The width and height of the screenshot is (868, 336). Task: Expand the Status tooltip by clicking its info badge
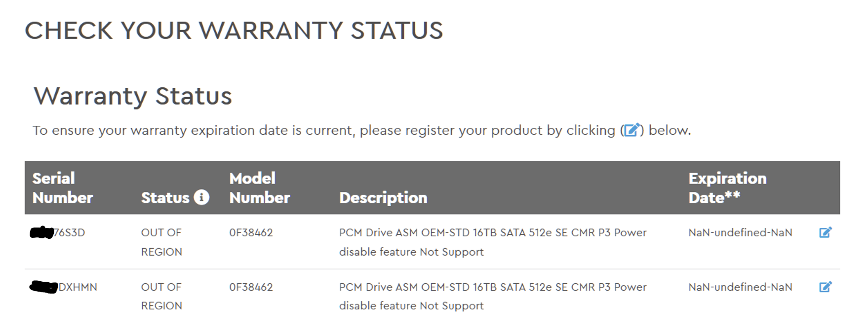pos(201,196)
